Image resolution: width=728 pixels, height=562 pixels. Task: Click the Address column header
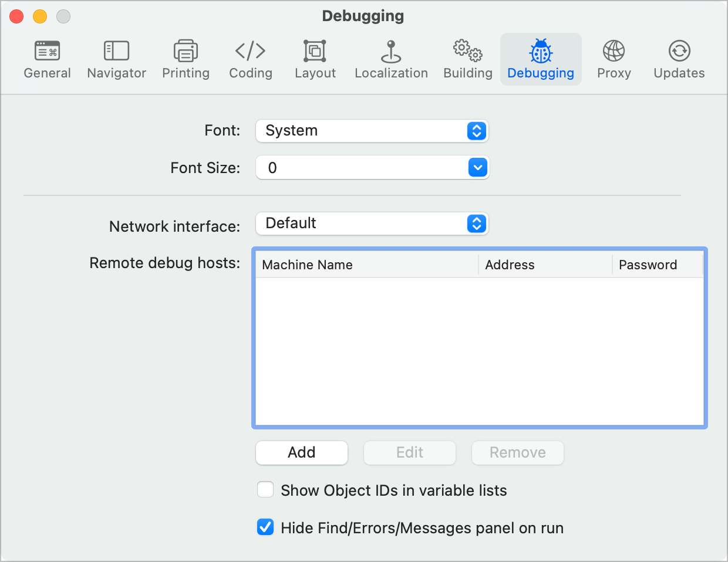pos(545,265)
